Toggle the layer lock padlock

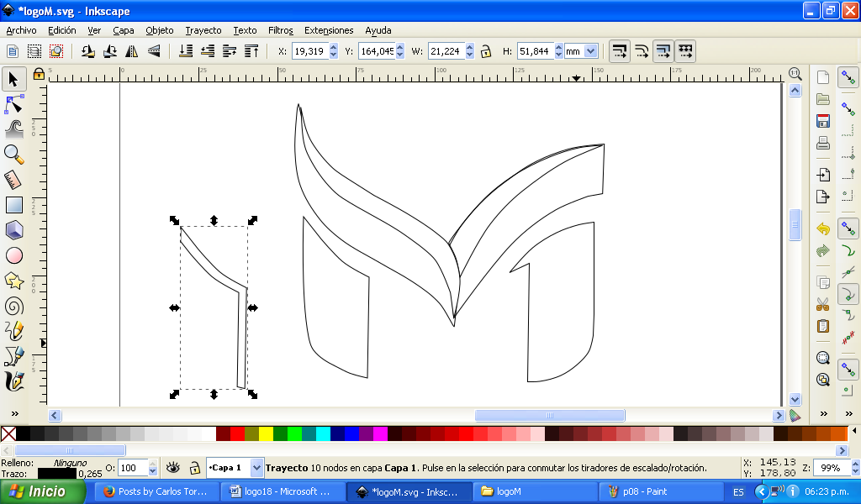pos(194,468)
